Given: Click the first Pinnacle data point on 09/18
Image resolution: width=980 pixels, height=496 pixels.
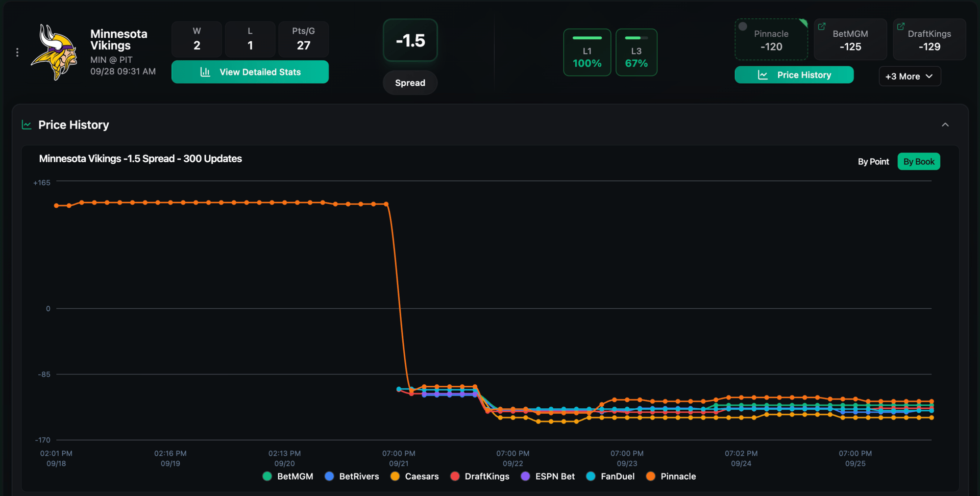Looking at the screenshot, I should pyautogui.click(x=56, y=206).
